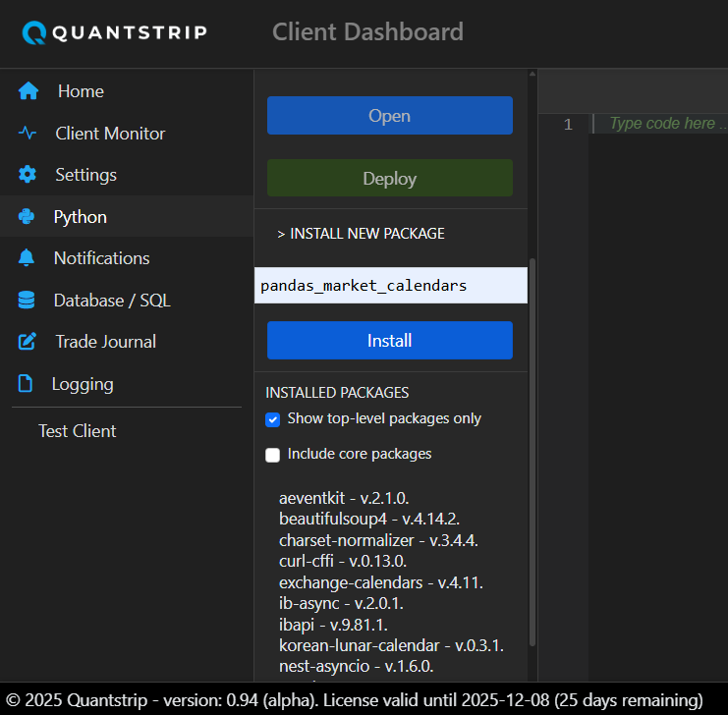This screenshot has height=715, width=728.
Task: Select beautifulsoup4 - v.4.14.2. entry
Action: [x=369, y=519]
